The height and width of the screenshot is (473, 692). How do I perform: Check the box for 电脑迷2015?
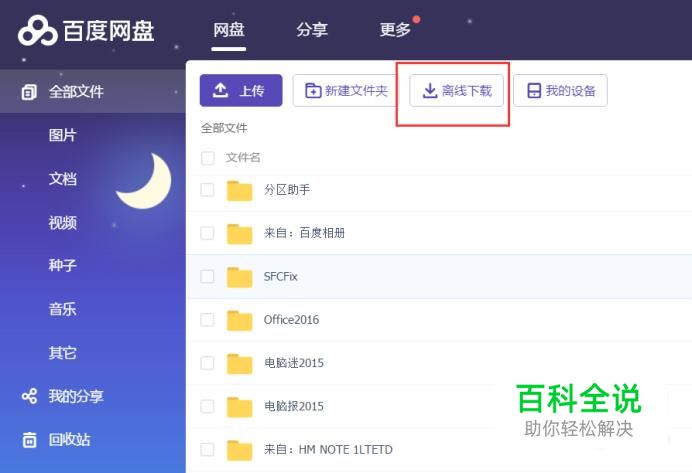[x=207, y=363]
